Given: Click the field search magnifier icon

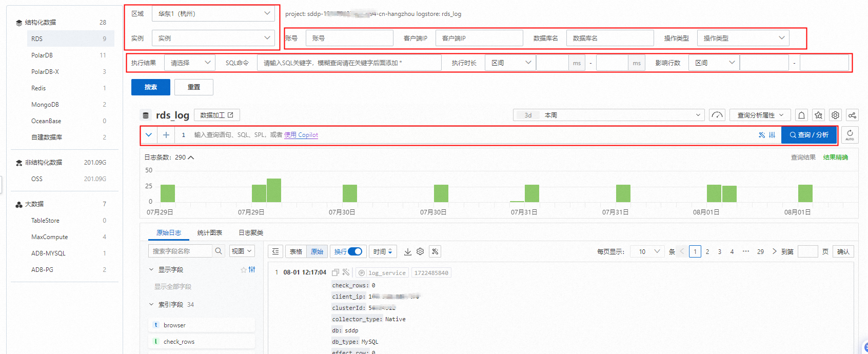Looking at the screenshot, I should pyautogui.click(x=219, y=251).
